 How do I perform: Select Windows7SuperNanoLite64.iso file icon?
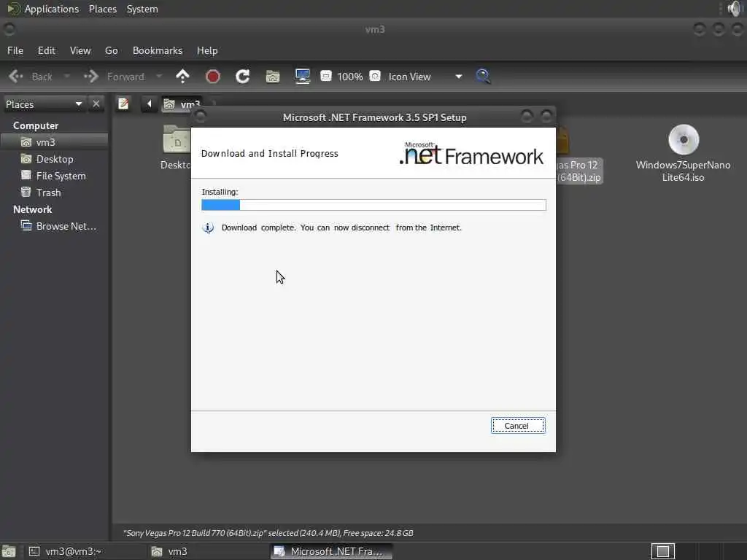683,140
